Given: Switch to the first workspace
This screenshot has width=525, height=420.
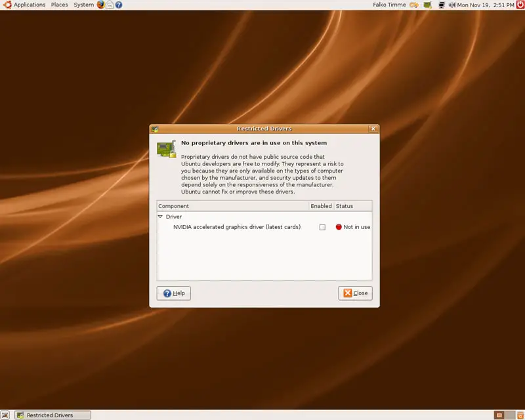Looking at the screenshot, I should point(499,415).
